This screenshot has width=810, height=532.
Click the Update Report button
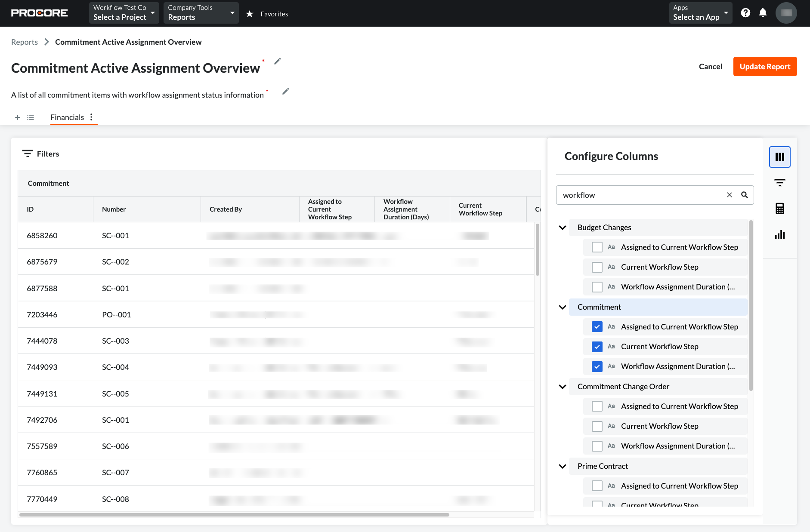[x=765, y=66]
